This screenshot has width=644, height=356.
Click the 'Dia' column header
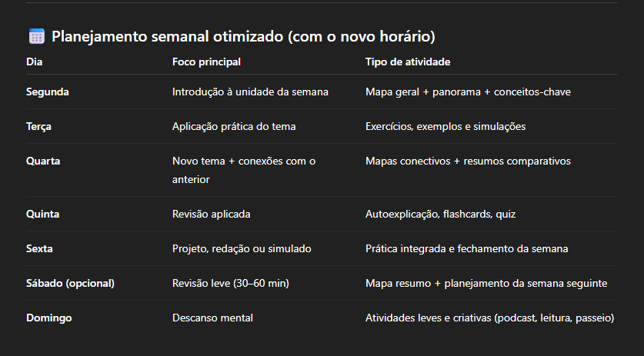34,62
